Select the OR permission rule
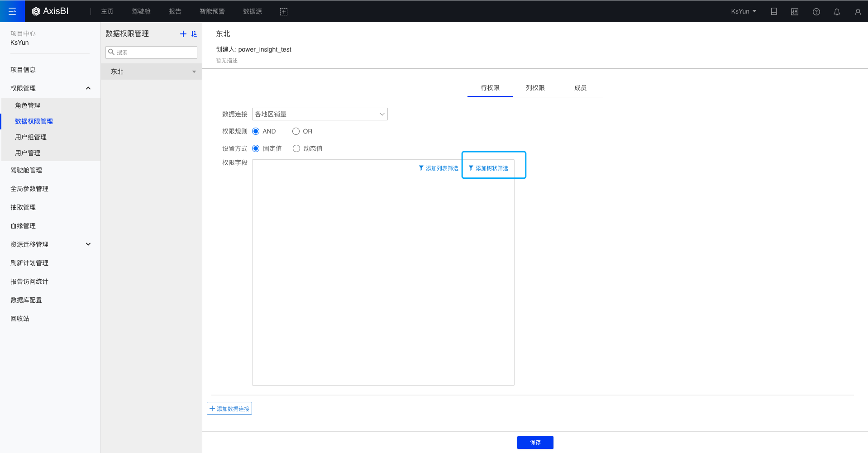Image resolution: width=868 pixels, height=453 pixels. click(296, 131)
